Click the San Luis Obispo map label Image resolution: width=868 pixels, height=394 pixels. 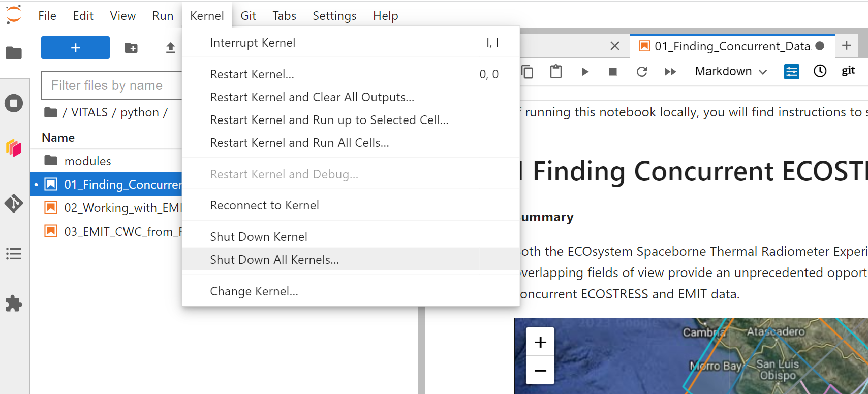(778, 370)
